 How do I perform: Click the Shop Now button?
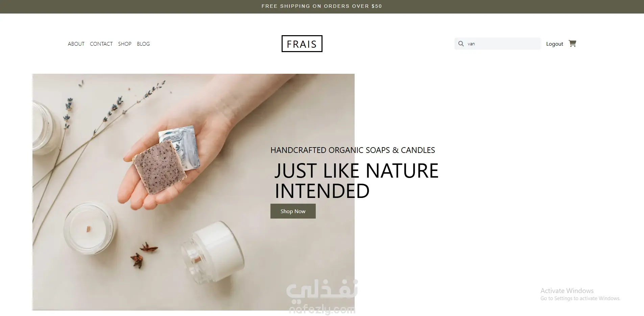293,211
